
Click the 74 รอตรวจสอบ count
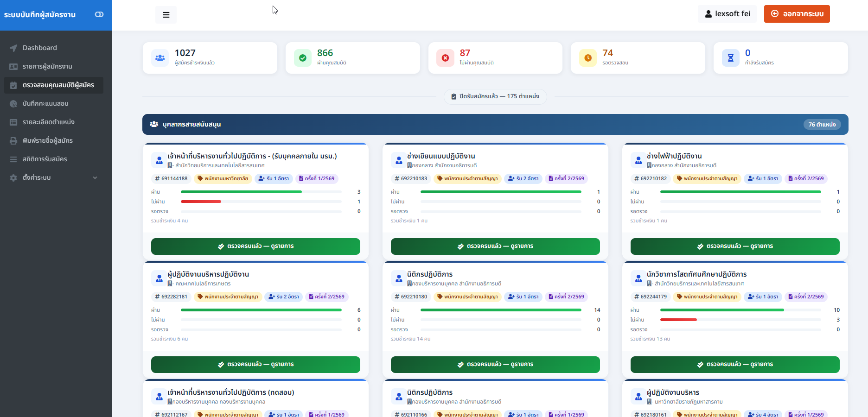pos(607,53)
